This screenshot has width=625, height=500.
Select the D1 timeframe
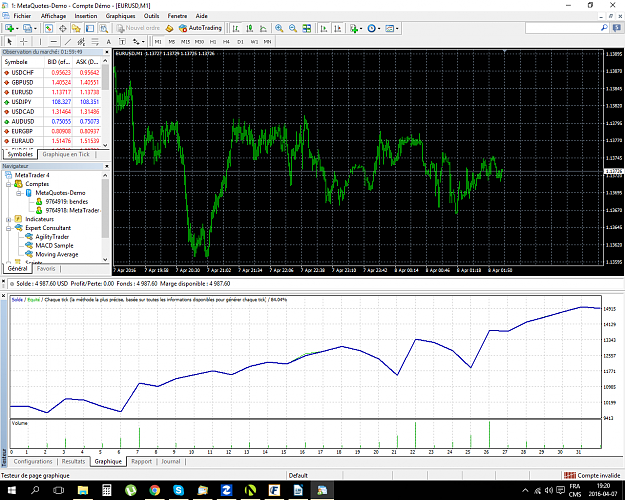tap(240, 41)
